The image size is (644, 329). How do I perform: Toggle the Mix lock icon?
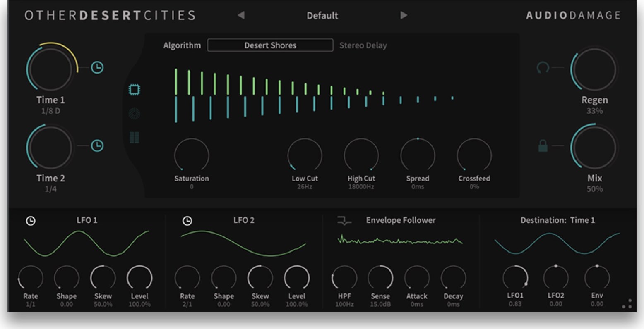(x=543, y=145)
